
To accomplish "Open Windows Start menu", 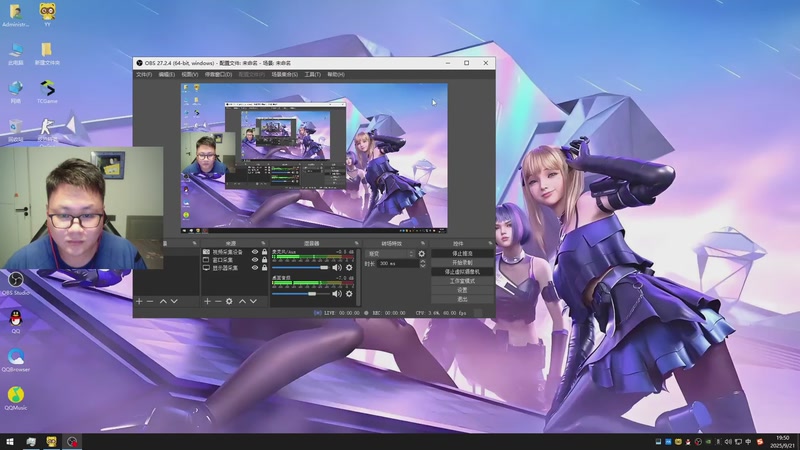I will 10,442.
